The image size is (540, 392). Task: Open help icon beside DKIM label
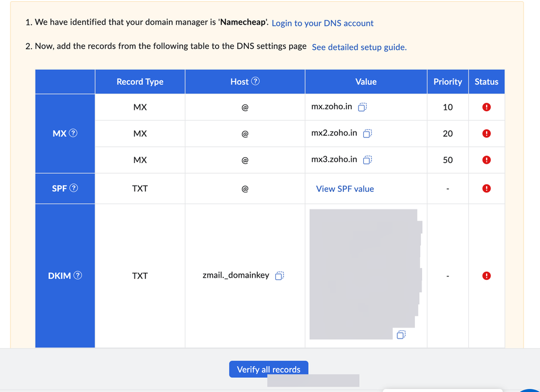(x=78, y=275)
